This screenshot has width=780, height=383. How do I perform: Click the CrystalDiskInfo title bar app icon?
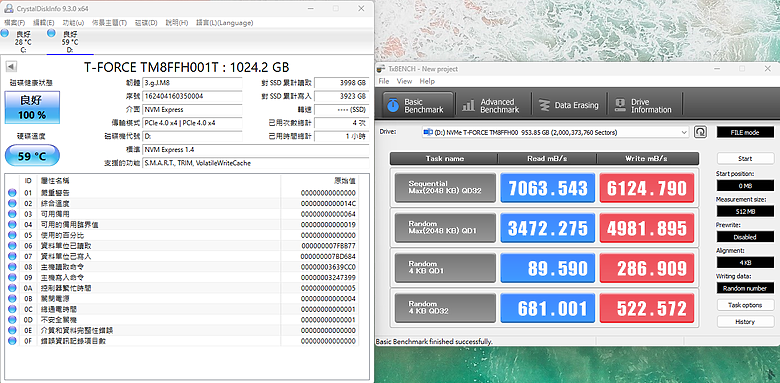click(x=8, y=8)
